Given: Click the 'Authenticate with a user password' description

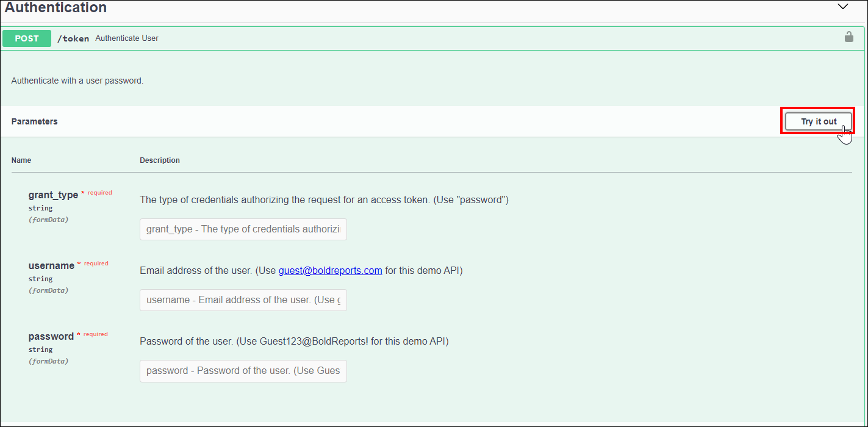Looking at the screenshot, I should point(77,81).
